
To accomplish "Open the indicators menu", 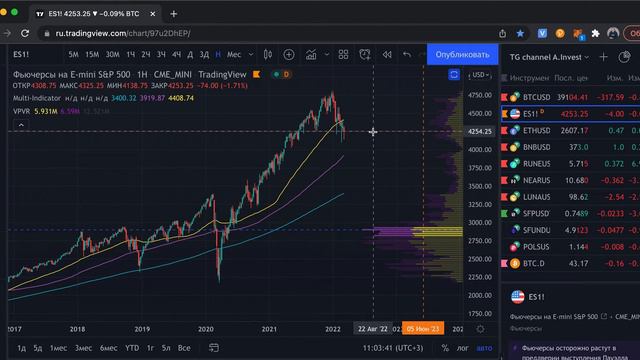I will pyautogui.click(x=311, y=54).
